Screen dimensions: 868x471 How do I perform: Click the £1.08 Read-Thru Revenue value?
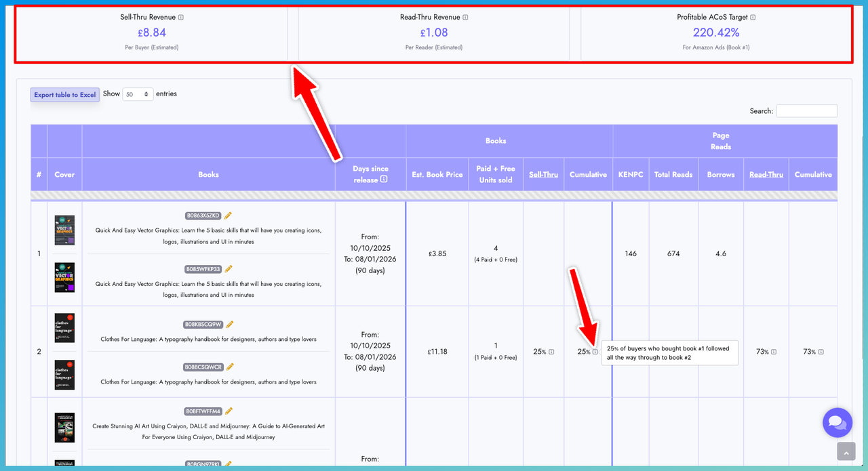click(434, 33)
